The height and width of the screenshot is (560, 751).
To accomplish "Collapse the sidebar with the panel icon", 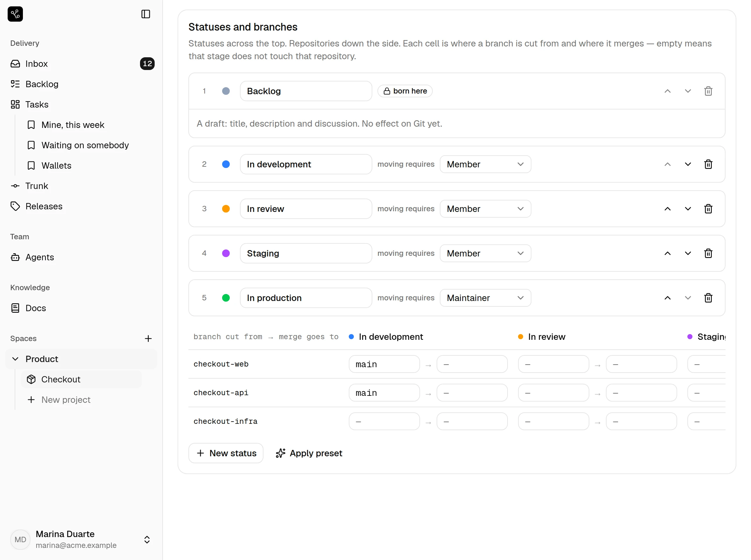I will click(x=145, y=14).
